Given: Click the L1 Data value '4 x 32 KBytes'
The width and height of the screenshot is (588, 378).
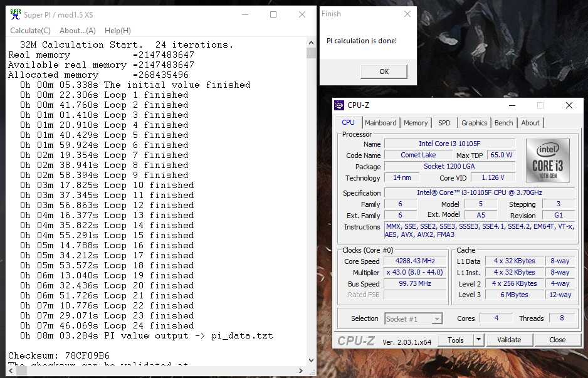Looking at the screenshot, I should (x=515, y=261).
